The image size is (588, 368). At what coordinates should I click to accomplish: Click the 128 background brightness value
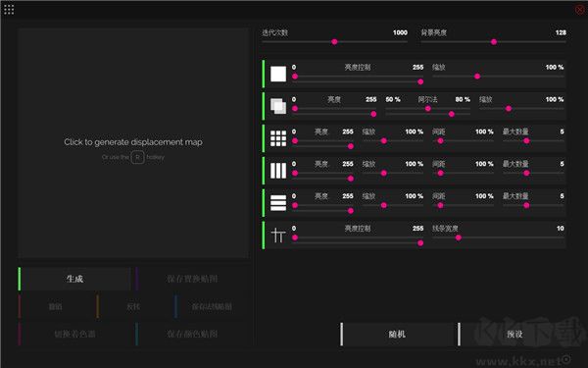[x=561, y=32]
